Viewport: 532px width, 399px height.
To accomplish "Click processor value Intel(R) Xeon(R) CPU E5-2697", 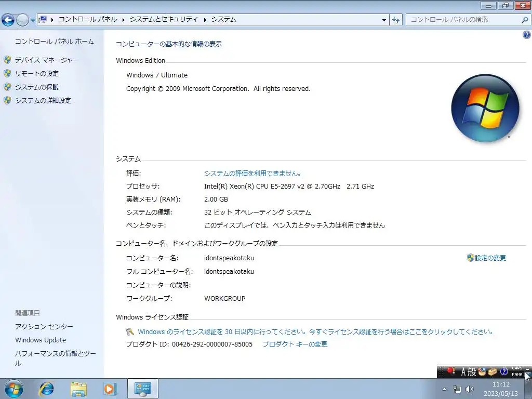I will click(289, 187).
